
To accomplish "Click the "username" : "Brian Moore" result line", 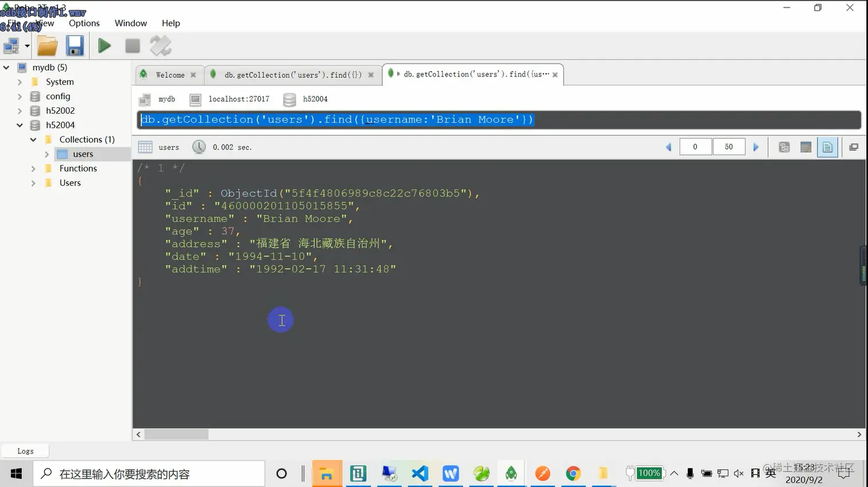I will coord(259,219).
